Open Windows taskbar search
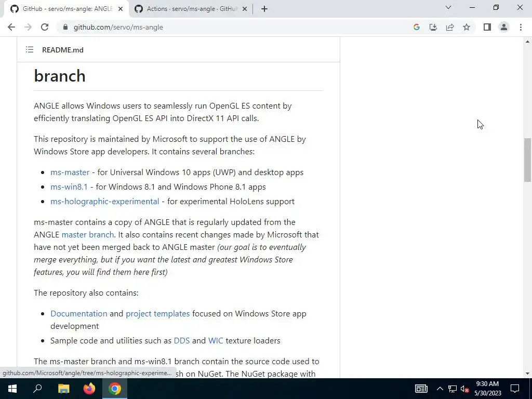Screen dimensions: 532x399 point(37,389)
